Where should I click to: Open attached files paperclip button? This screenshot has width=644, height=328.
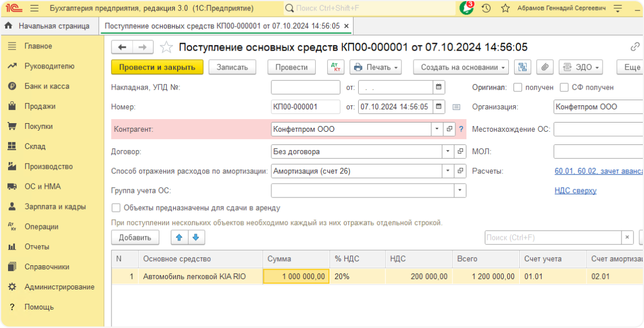[x=545, y=67]
